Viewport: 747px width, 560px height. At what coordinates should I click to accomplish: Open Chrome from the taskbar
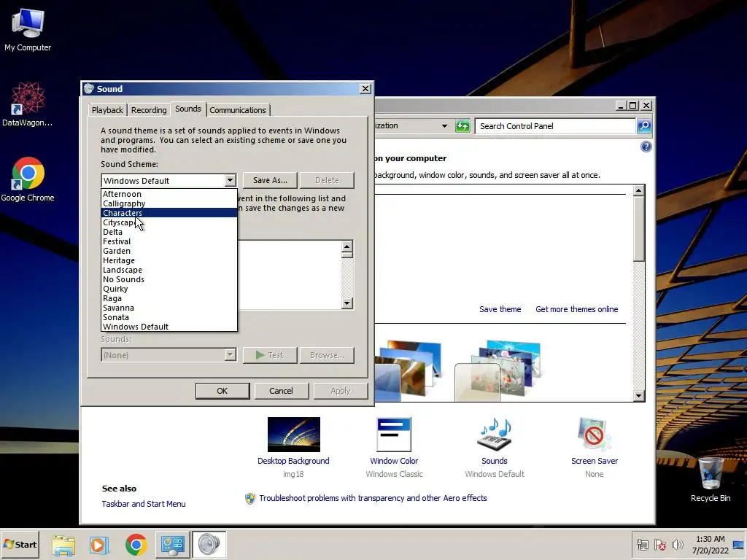click(x=136, y=545)
